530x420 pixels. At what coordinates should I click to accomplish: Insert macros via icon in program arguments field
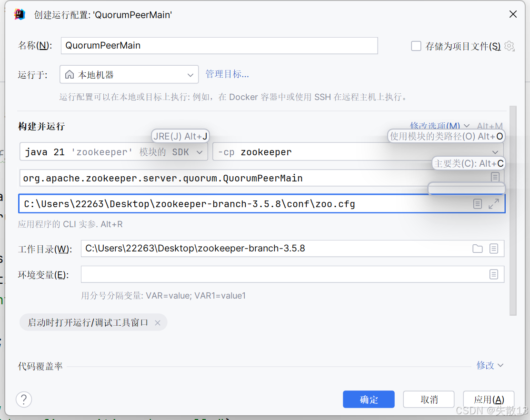tap(477, 204)
